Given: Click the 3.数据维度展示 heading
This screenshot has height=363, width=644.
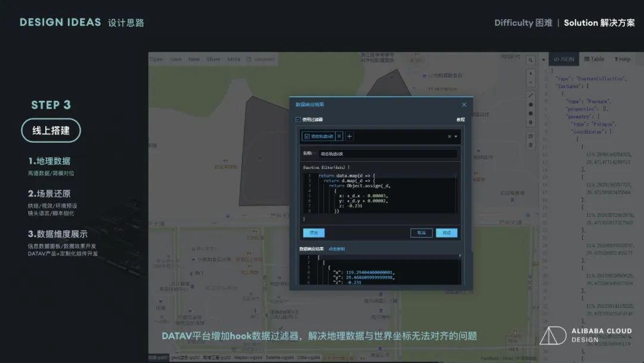Looking at the screenshot, I should point(58,234).
